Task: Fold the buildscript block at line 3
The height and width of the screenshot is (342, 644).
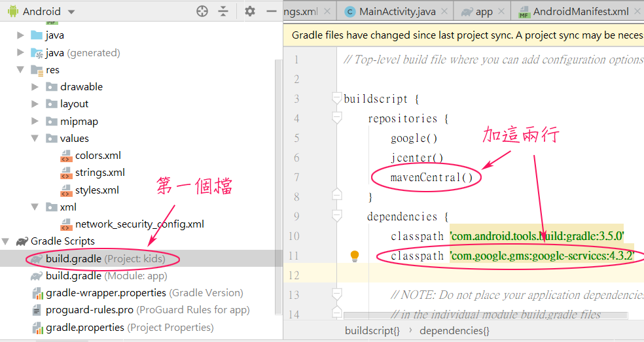Action: 337,99
